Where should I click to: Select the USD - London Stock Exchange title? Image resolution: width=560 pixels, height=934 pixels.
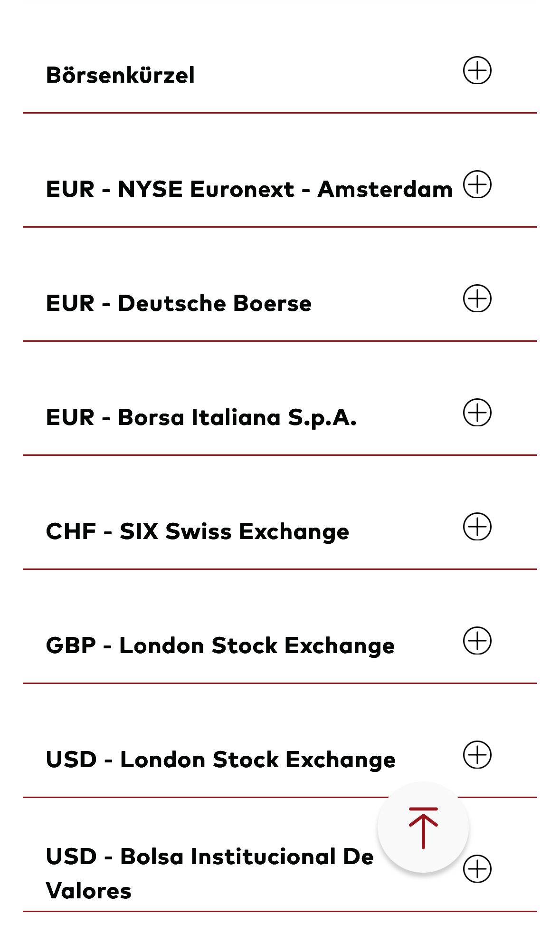point(220,760)
